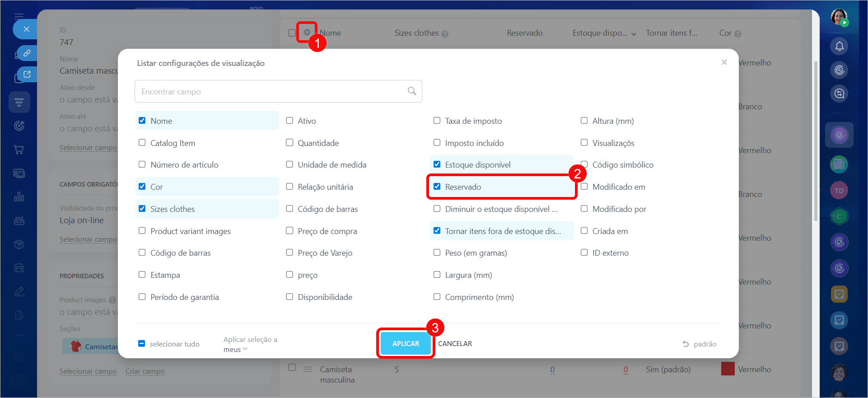Expand the Aplicar seleção a meus dropdown

[245, 349]
